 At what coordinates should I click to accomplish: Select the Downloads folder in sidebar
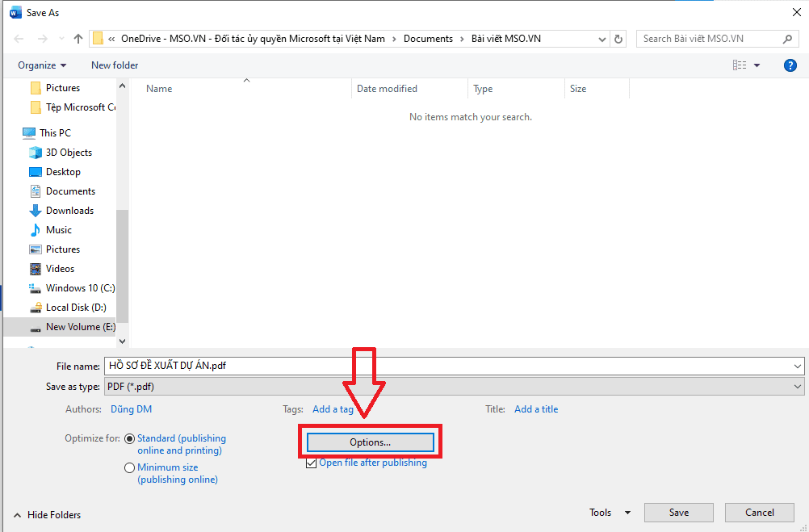point(69,211)
